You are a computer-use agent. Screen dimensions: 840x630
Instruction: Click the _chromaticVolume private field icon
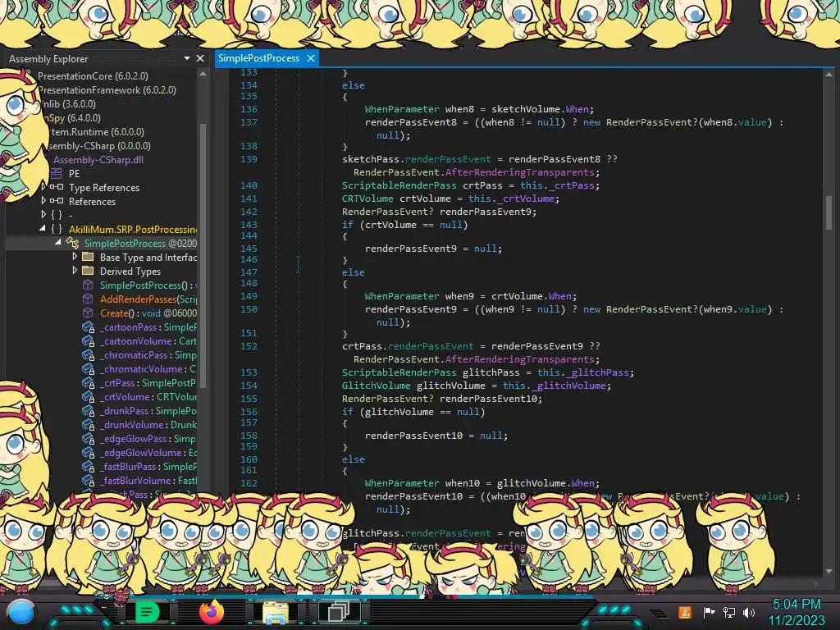click(88, 368)
